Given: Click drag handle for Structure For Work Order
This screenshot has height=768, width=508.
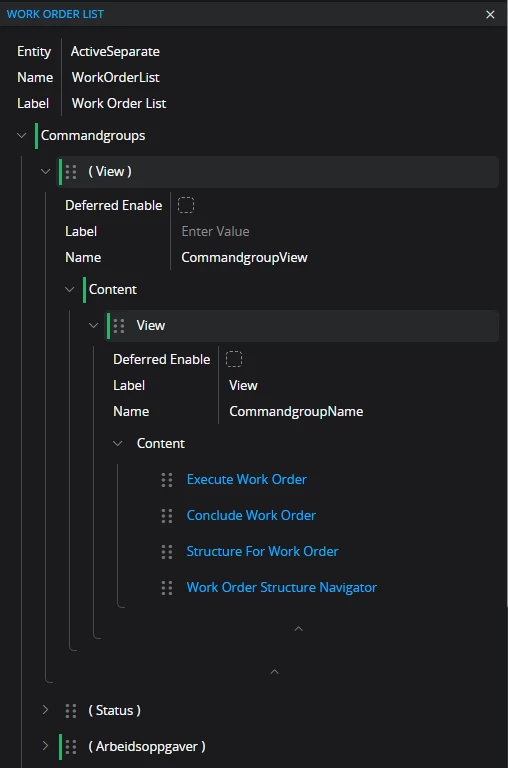Looking at the screenshot, I should [167, 552].
